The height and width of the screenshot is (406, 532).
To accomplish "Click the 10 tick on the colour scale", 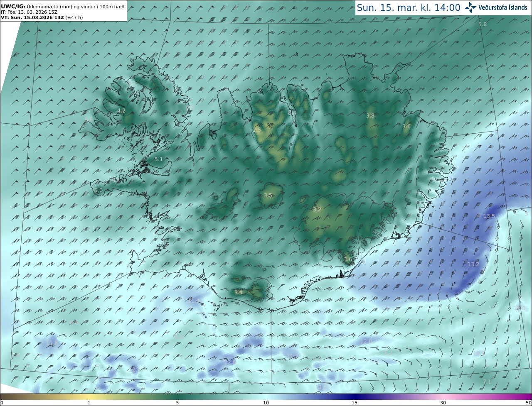I will [x=266, y=403].
